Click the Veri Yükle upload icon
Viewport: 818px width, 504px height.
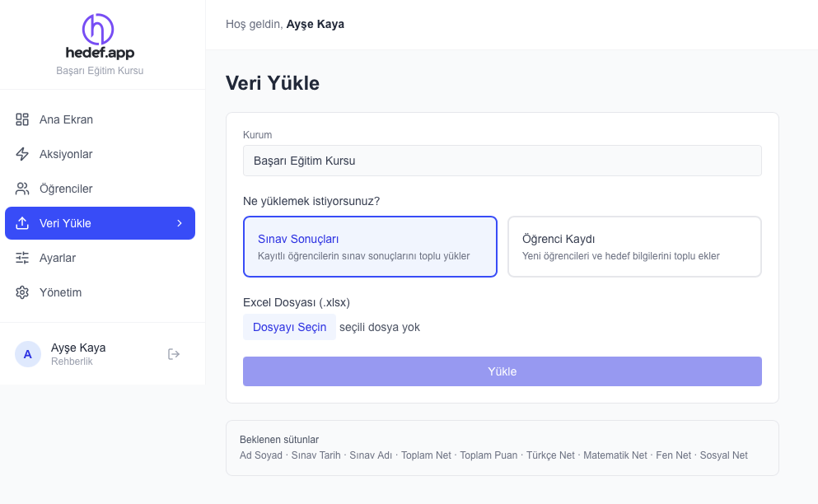(22, 223)
